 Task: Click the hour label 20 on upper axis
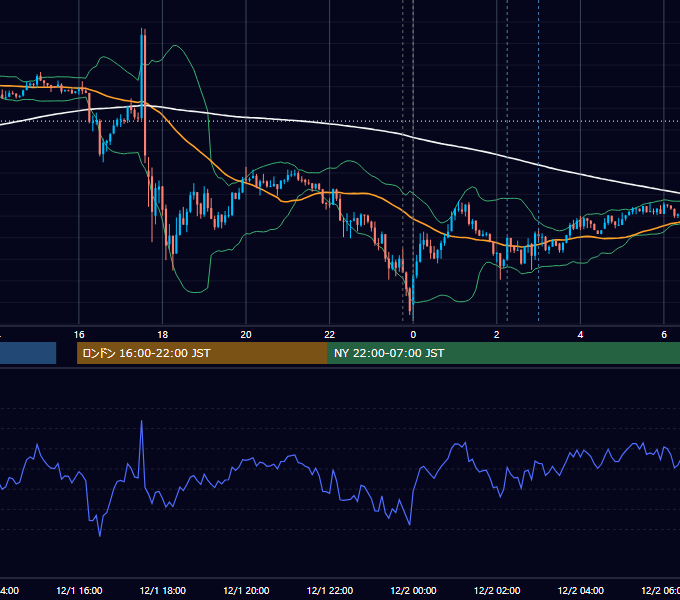[246, 335]
